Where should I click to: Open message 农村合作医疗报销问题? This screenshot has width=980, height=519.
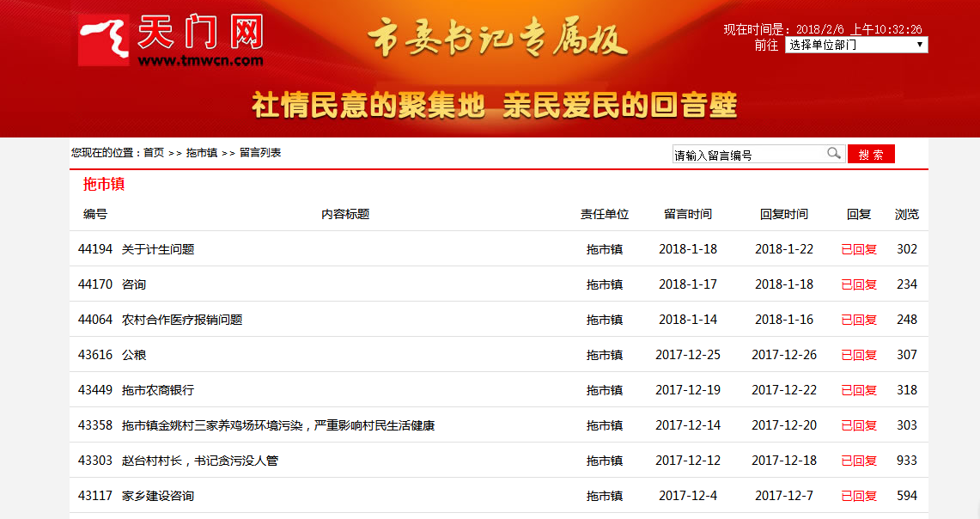tap(182, 320)
